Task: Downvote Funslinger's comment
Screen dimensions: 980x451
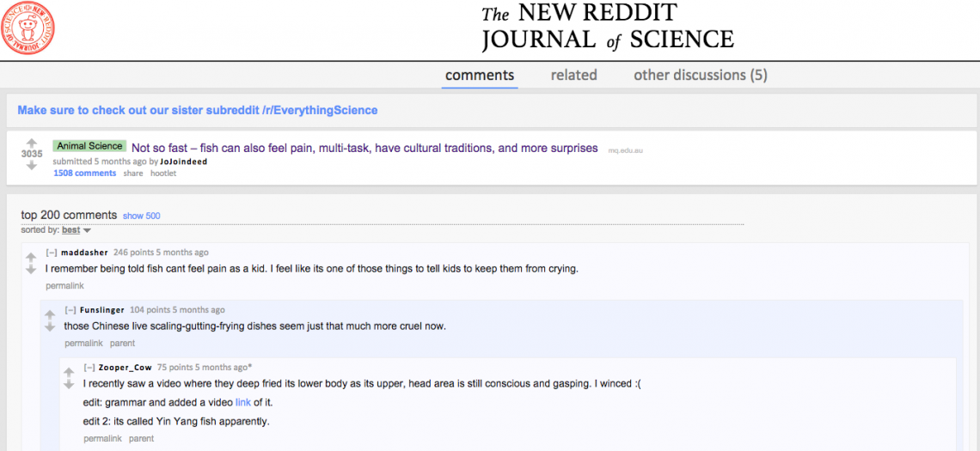Action: [50, 326]
